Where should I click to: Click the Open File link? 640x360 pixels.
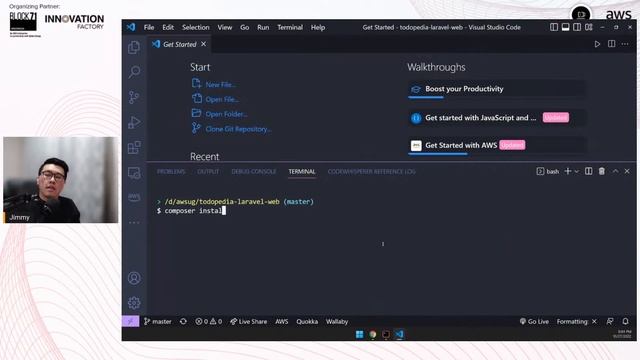click(x=222, y=99)
